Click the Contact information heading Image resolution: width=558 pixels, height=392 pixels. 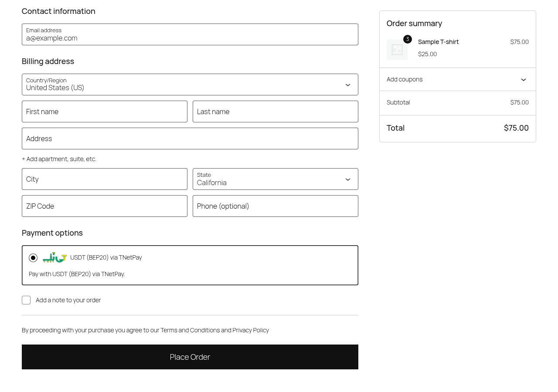tap(58, 11)
